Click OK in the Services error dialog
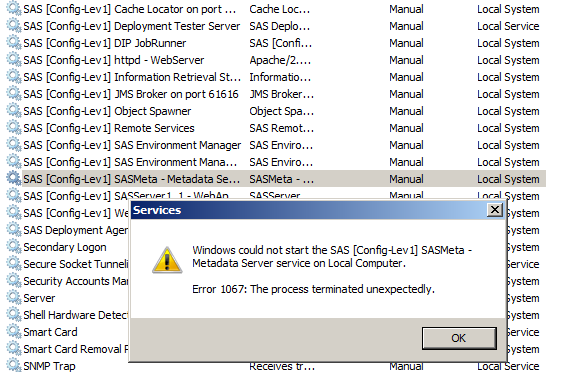This screenshot has width=585, height=372. pyautogui.click(x=459, y=338)
